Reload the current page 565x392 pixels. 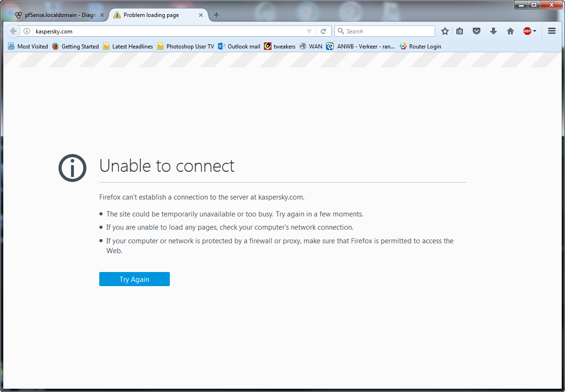(x=323, y=31)
